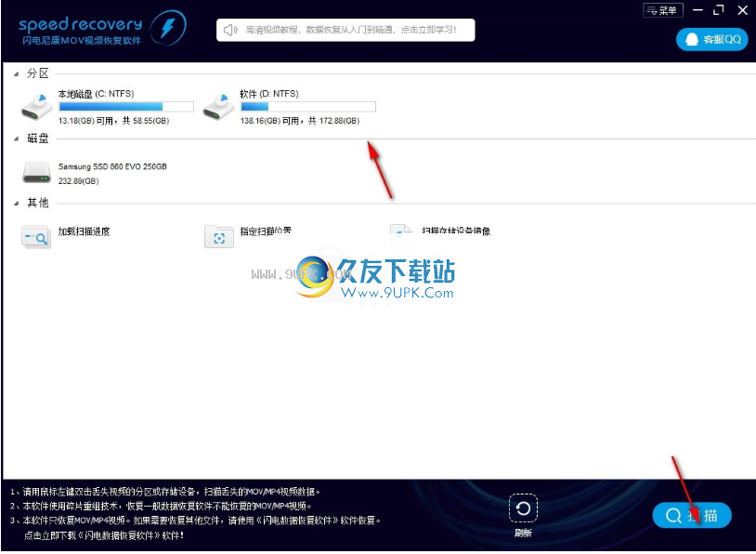This screenshot has height=554, width=756.
Task: Collapse the 分区 section
Action: pos(17,73)
